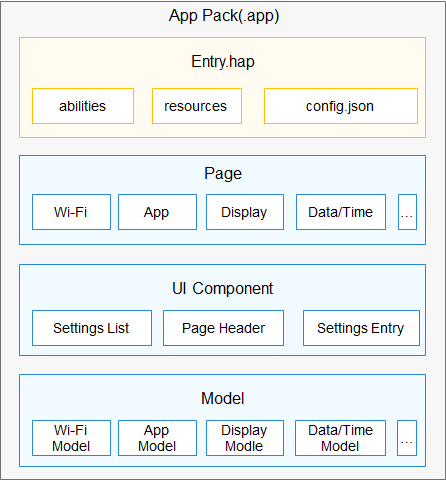Screen dimensions: 446x480
Task: Click the Data/Time page box
Action: (341, 212)
